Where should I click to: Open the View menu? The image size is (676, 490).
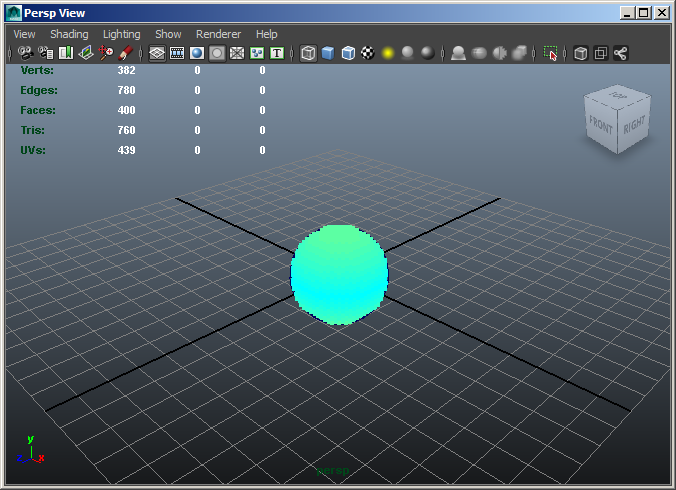[x=24, y=34]
